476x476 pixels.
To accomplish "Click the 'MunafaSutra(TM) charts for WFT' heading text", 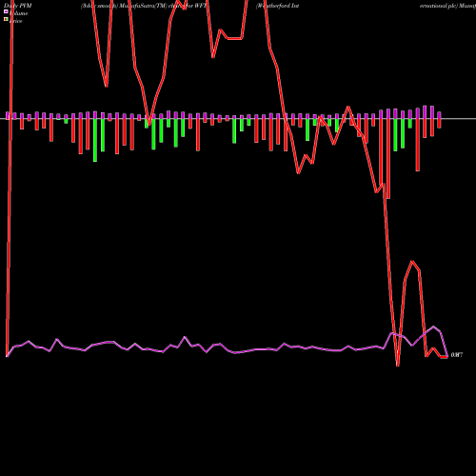I will click(162, 6).
